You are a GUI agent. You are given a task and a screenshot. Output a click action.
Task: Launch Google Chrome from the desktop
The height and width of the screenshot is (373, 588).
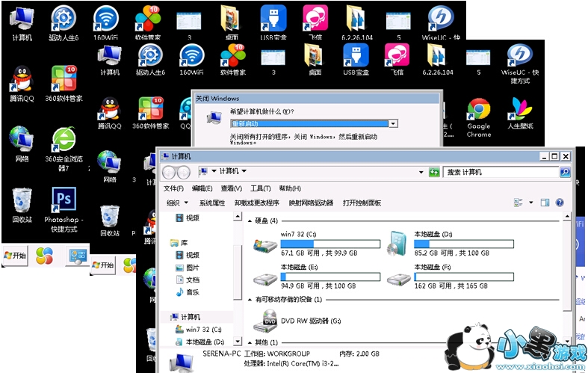(x=478, y=110)
